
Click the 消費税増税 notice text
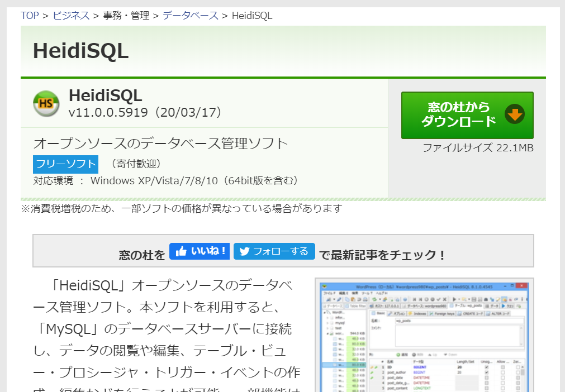click(181, 208)
